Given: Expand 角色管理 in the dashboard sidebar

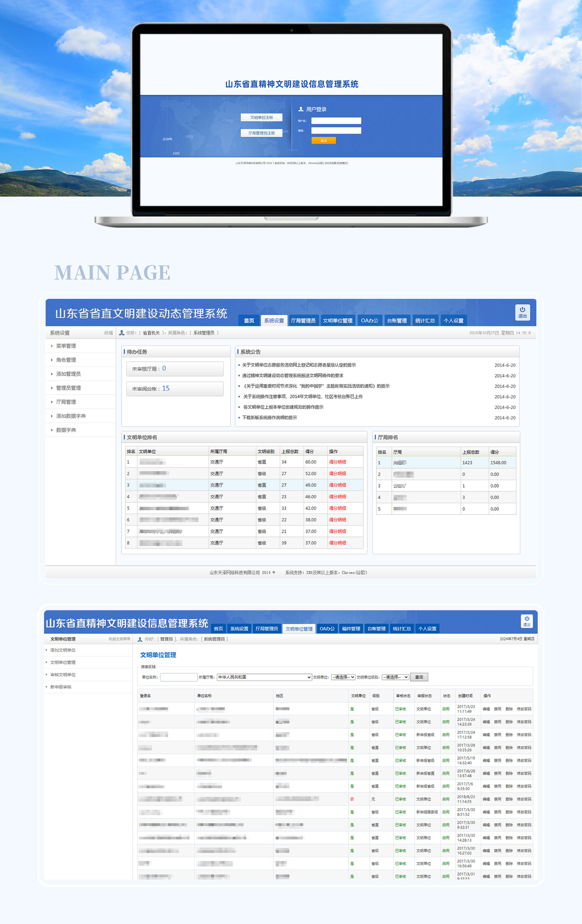Looking at the screenshot, I should (66, 360).
